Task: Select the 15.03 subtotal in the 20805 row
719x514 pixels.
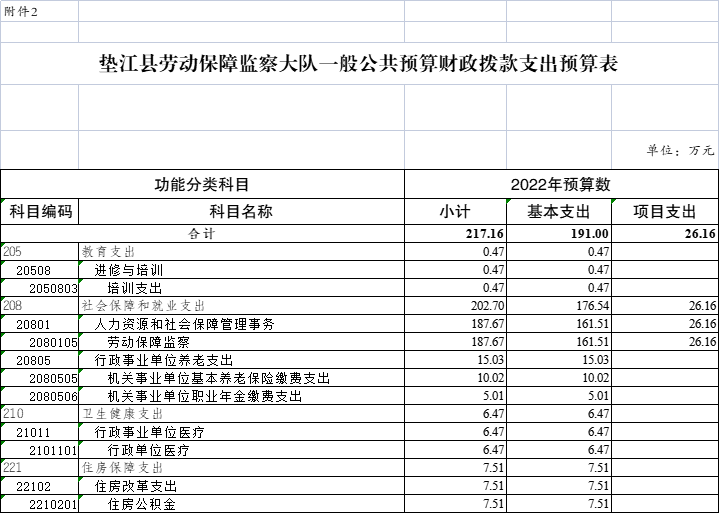Action: 455,359
